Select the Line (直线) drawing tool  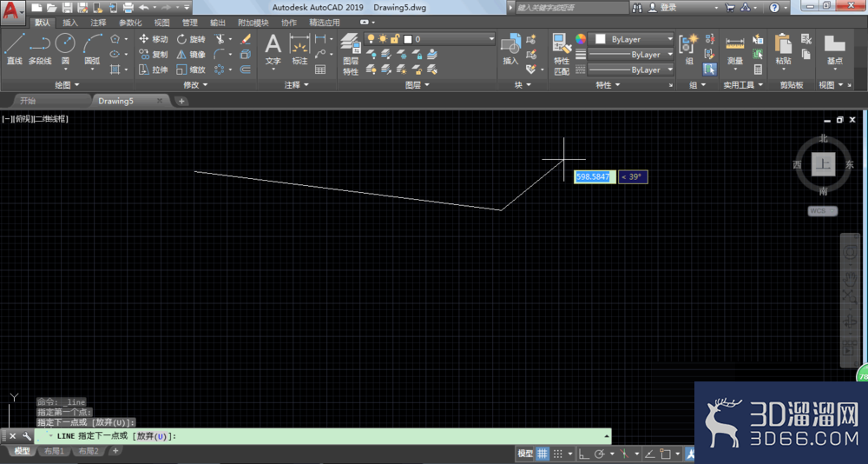point(14,50)
